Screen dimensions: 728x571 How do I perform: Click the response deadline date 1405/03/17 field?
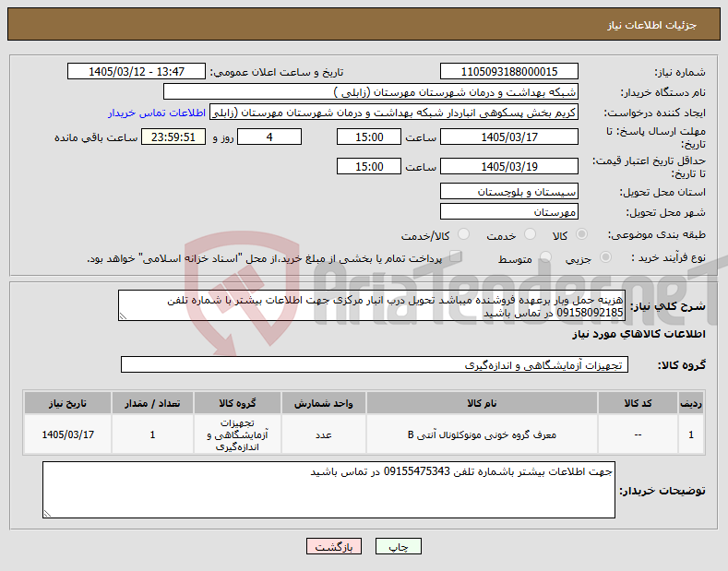pyautogui.click(x=508, y=137)
